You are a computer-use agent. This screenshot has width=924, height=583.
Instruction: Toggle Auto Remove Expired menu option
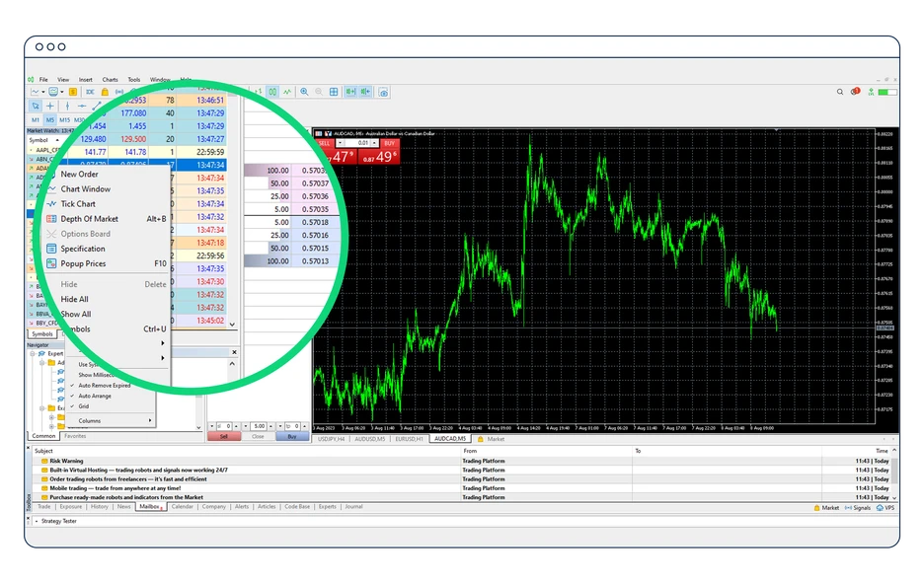click(104, 385)
